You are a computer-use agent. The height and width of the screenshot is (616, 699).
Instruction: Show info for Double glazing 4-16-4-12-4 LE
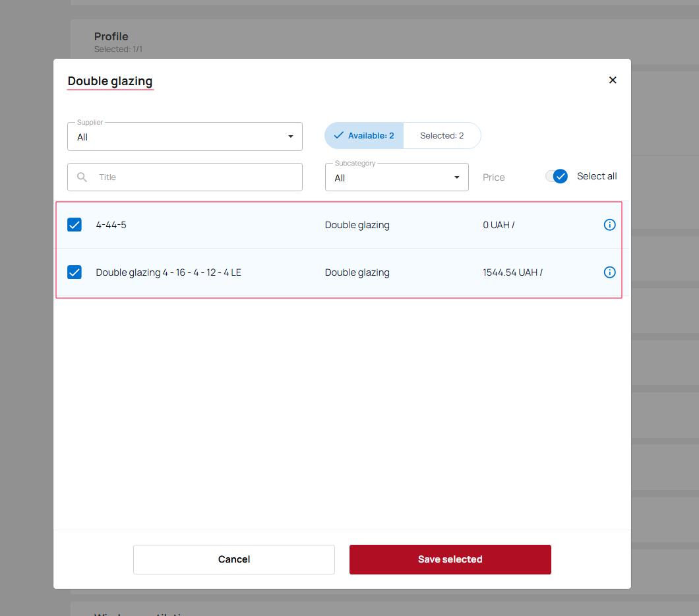(x=609, y=272)
